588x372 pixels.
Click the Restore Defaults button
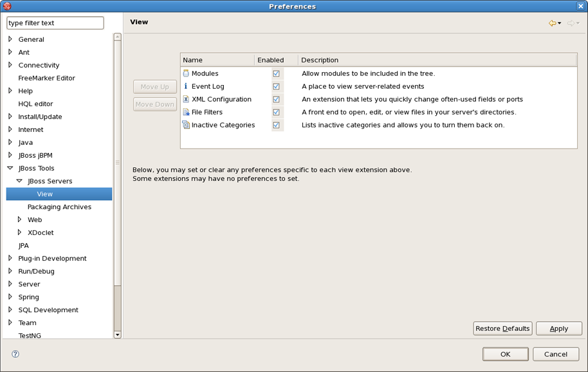click(502, 328)
